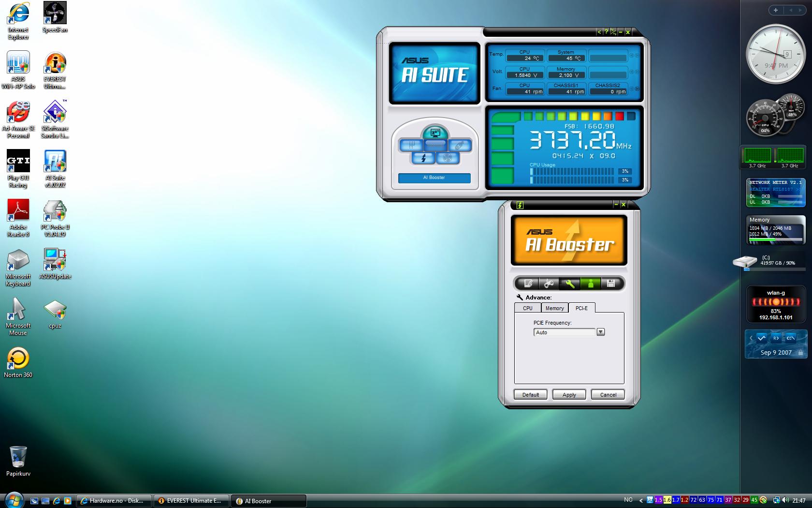Open Microsoft Keyboard desktop icon

18,268
